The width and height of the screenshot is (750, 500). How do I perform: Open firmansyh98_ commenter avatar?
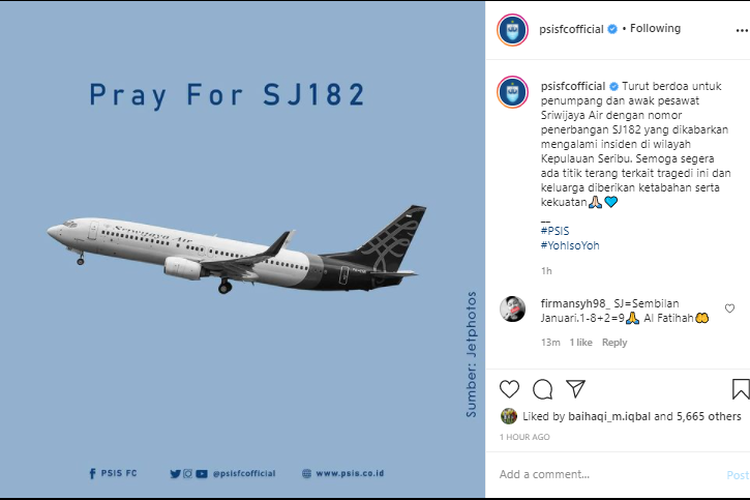513,308
